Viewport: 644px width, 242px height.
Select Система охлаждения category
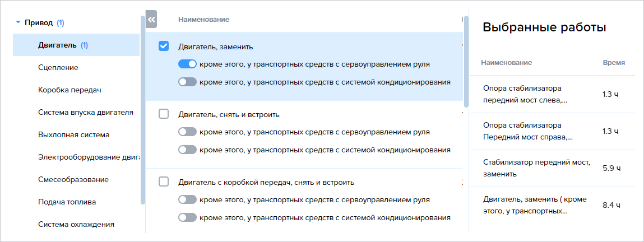point(76,225)
